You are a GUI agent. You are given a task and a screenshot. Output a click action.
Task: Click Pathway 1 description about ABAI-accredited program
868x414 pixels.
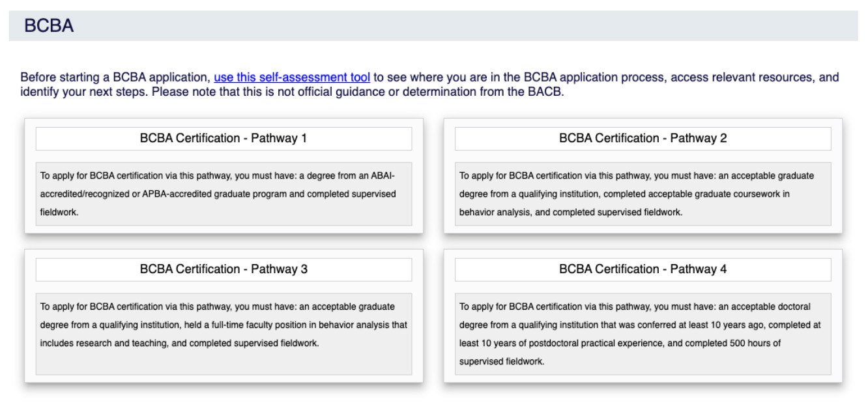224,194
